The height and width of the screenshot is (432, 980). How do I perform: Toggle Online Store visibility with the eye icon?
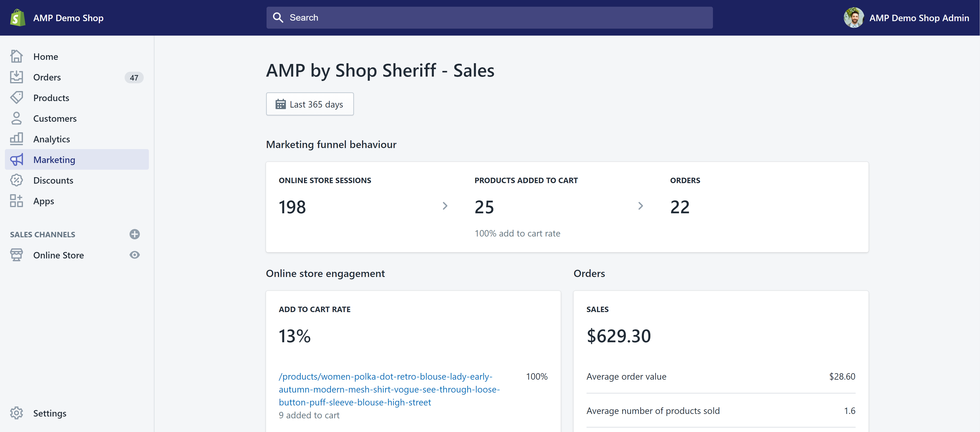[x=134, y=255]
